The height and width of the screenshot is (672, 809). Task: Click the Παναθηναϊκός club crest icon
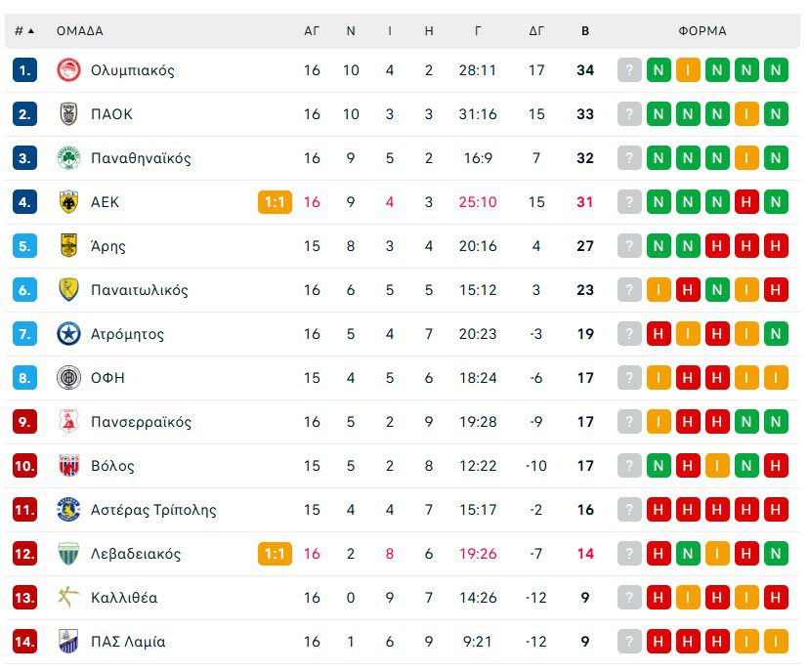click(68, 158)
